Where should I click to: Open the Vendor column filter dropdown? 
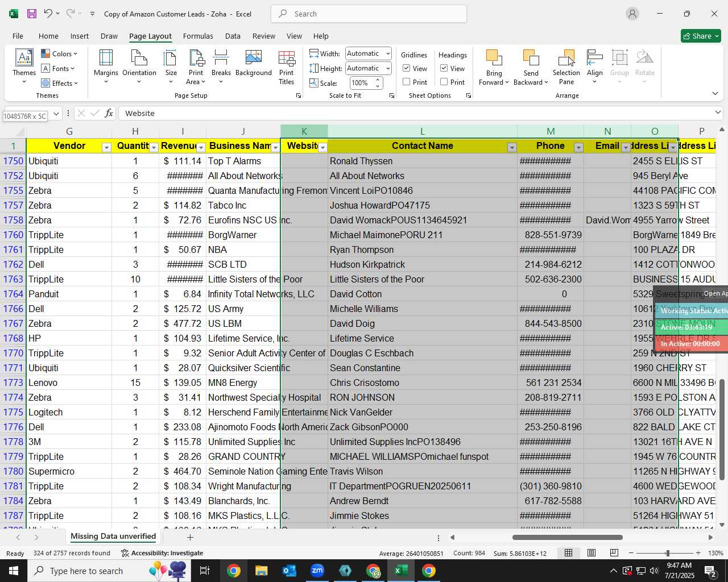106,148
